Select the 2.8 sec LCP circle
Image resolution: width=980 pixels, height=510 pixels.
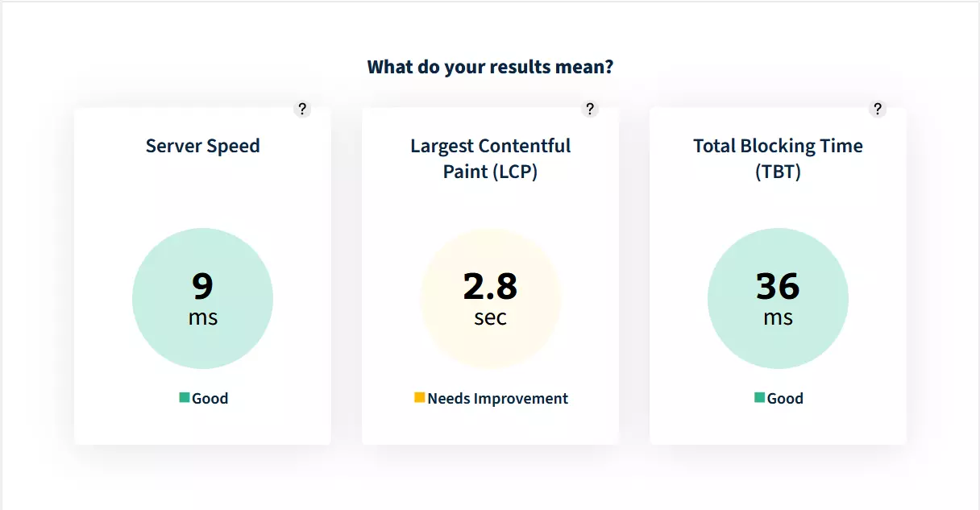[x=490, y=299]
